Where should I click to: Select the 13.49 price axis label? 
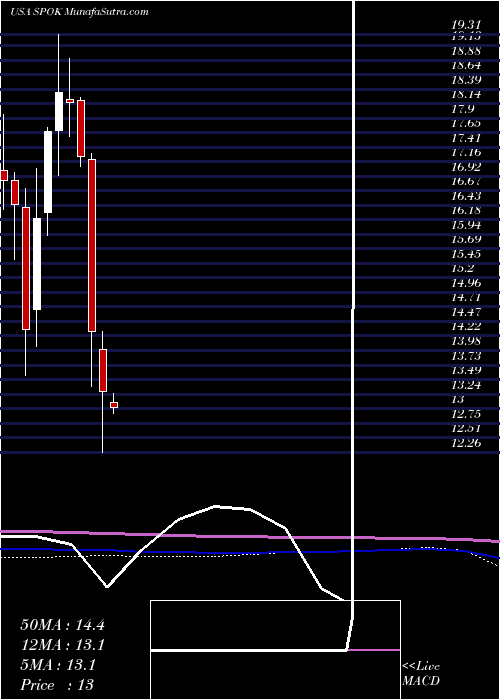click(x=466, y=370)
